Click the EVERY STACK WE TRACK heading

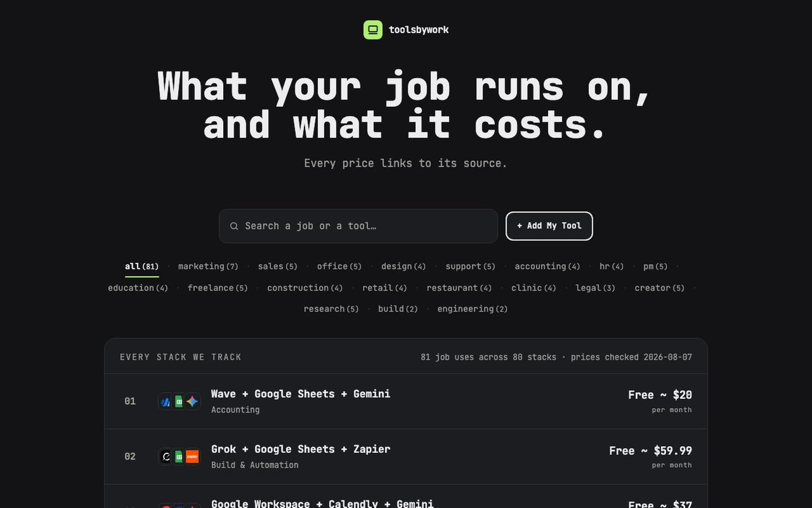180,357
